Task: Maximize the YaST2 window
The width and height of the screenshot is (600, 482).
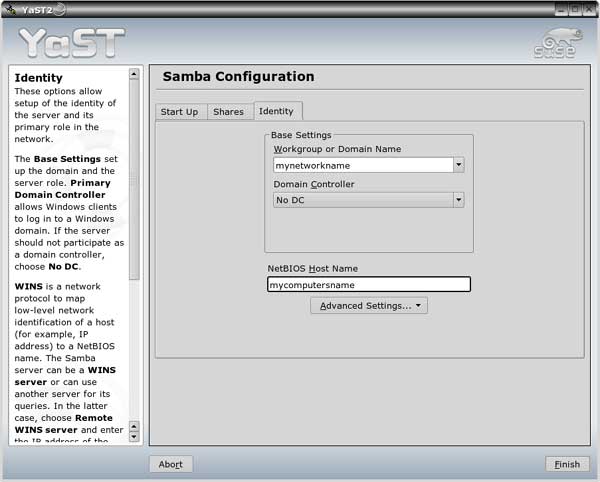Action: [x=575, y=10]
